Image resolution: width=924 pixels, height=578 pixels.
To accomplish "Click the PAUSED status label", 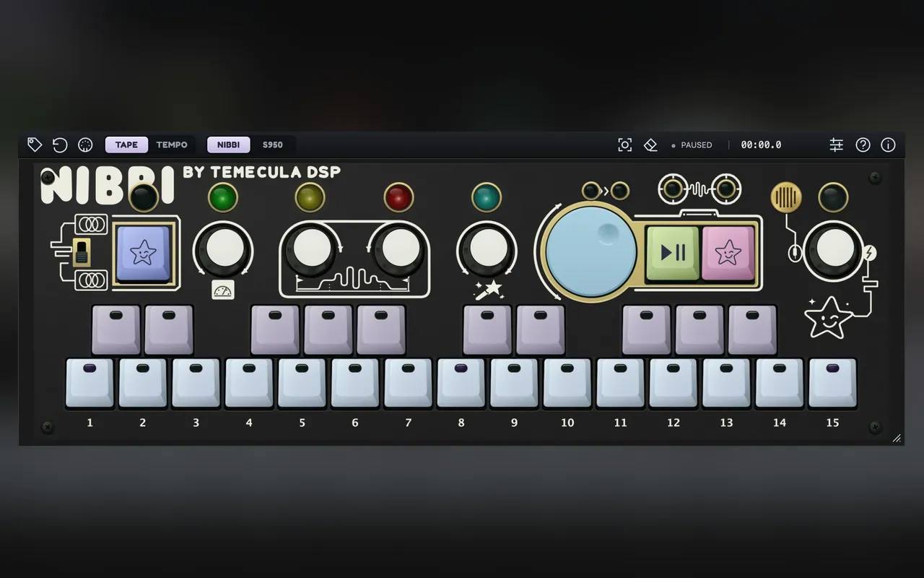I will coord(696,144).
